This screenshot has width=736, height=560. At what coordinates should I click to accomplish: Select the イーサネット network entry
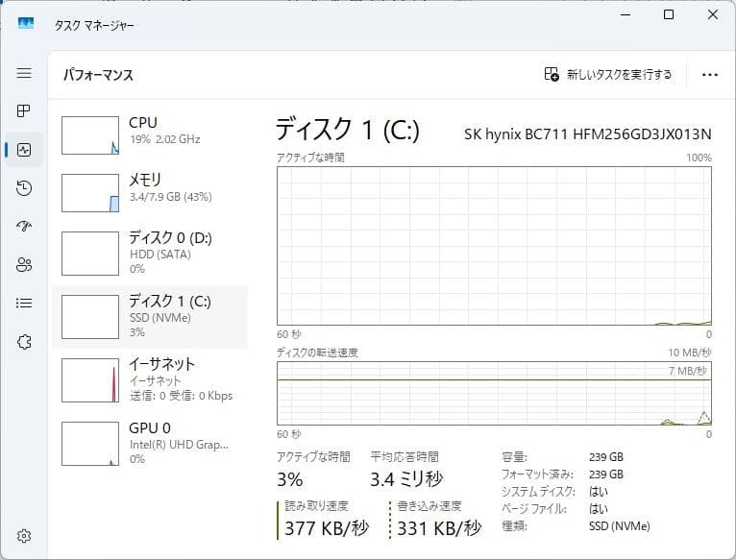[150, 379]
